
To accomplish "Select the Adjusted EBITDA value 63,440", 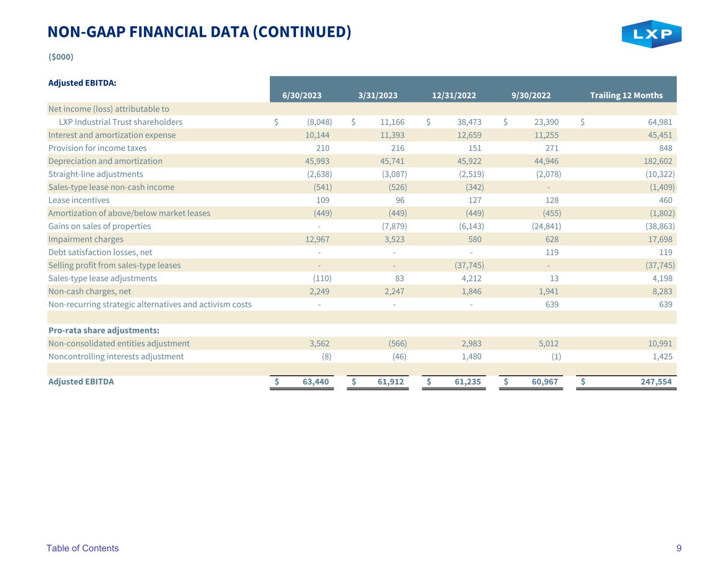I will [316, 382].
